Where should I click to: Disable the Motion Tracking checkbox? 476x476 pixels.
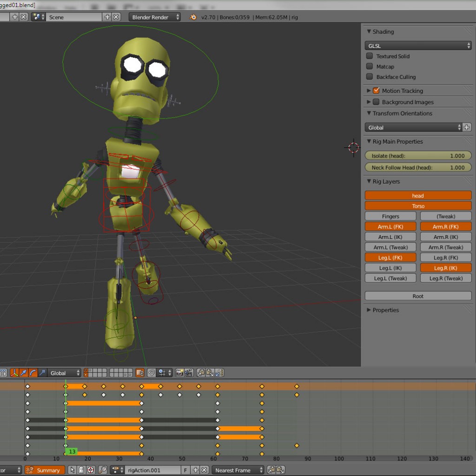click(377, 91)
